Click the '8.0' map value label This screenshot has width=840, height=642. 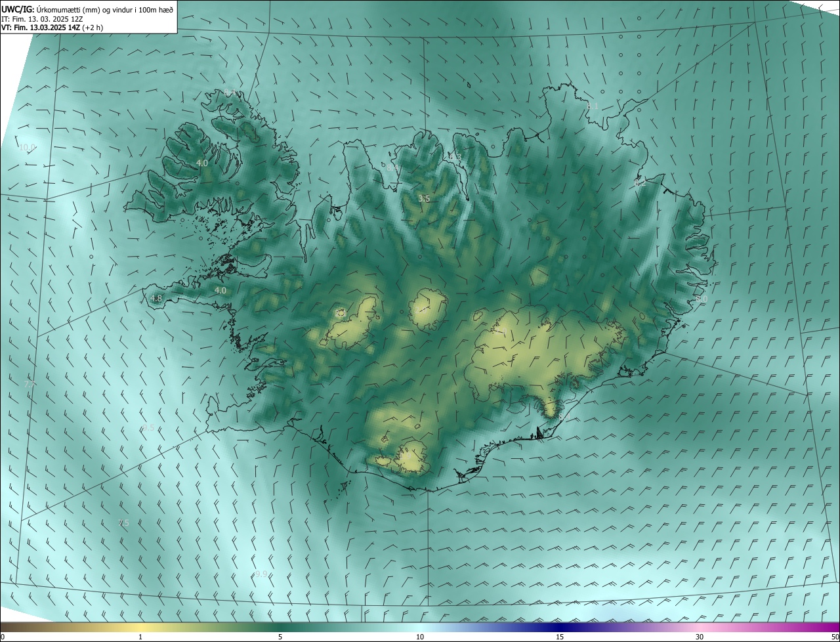pos(702,299)
